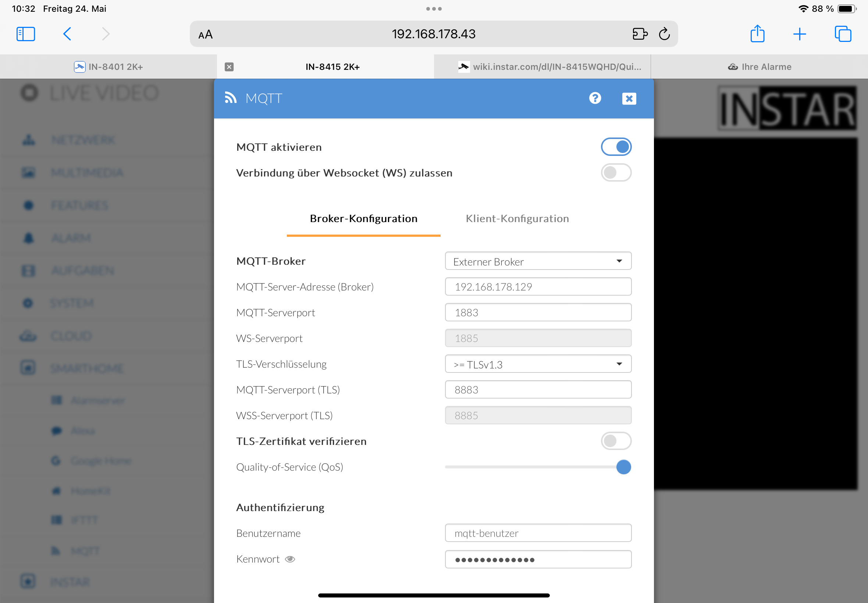Enable Websocket (WS) connection switch
Screen dimensions: 868x603
click(616, 173)
